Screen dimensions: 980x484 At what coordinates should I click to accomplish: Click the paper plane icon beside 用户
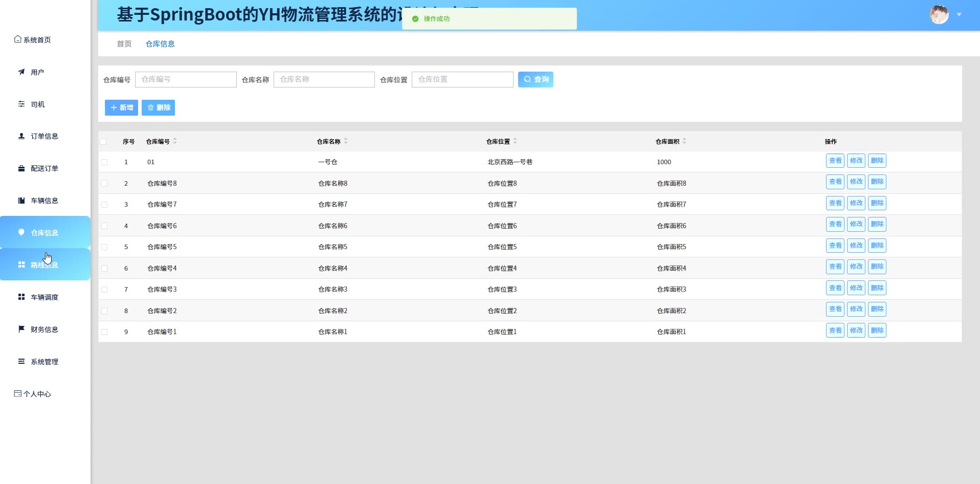tap(21, 72)
